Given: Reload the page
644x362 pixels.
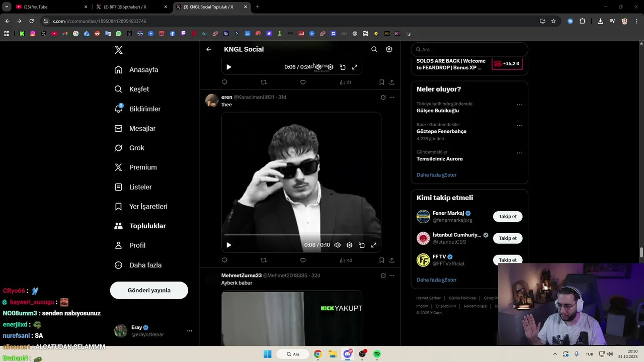Looking at the screenshot, I should point(31,21).
